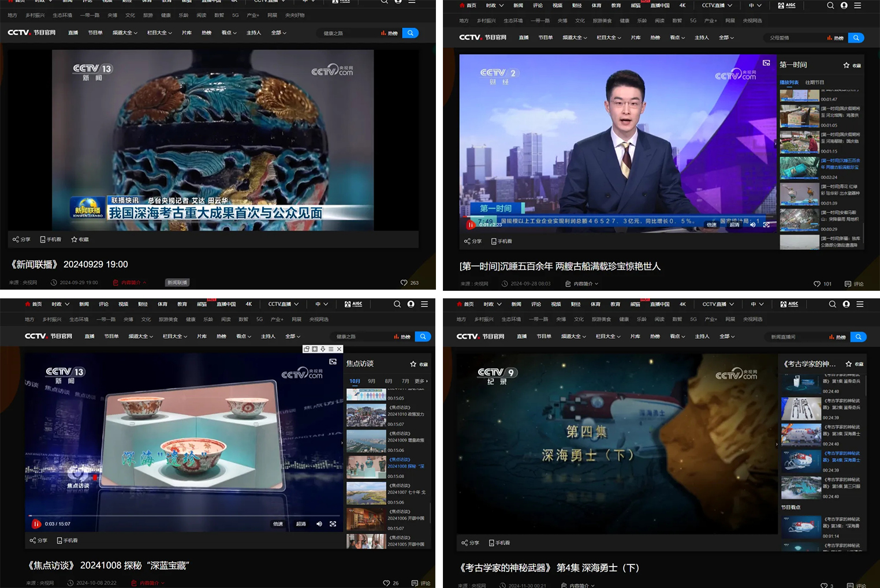Open 倍速 speed menu on 第一时间 video
Image resolution: width=880 pixels, height=588 pixels.
(x=711, y=224)
